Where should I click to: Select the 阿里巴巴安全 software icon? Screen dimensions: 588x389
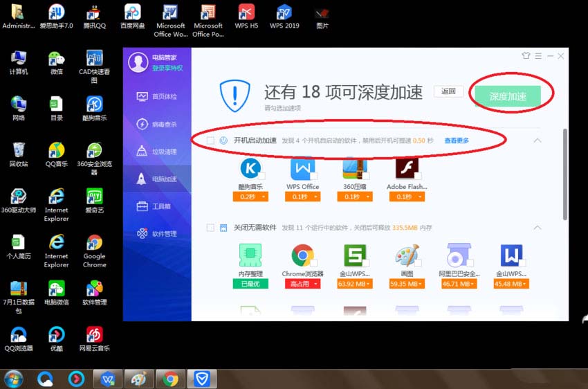(x=459, y=255)
